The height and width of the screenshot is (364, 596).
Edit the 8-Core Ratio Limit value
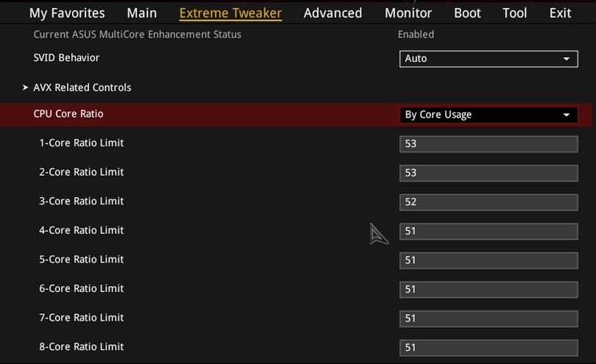pyautogui.click(x=489, y=347)
